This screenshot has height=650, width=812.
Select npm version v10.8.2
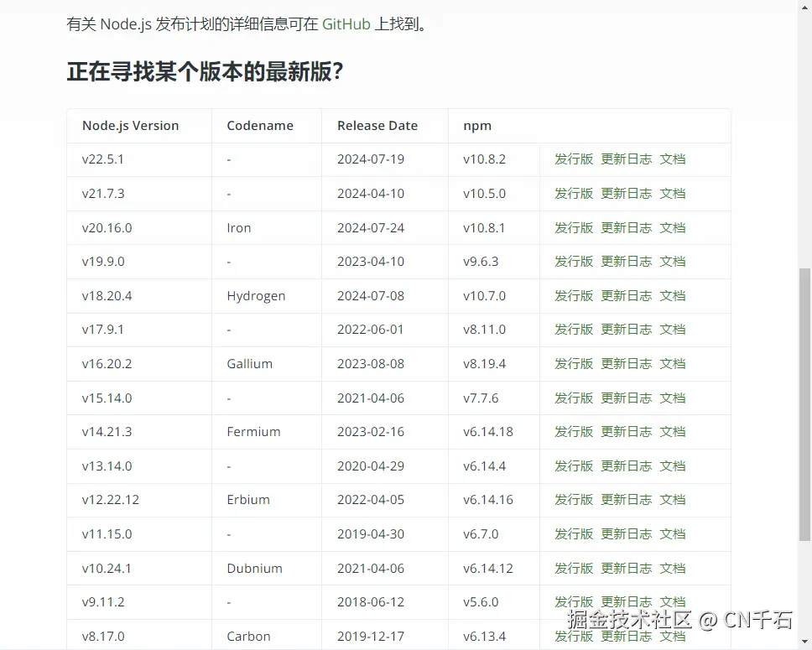tap(484, 159)
